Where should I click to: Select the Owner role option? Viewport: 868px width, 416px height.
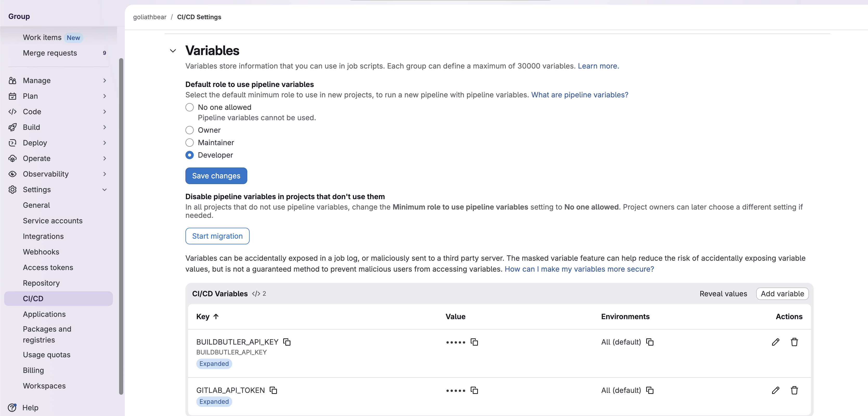[x=189, y=130]
